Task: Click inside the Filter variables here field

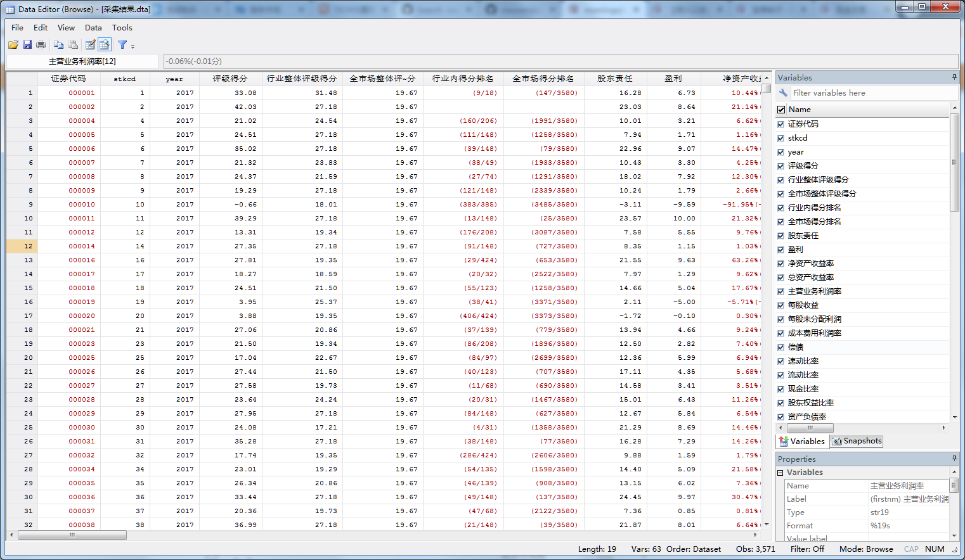Action: (873, 92)
